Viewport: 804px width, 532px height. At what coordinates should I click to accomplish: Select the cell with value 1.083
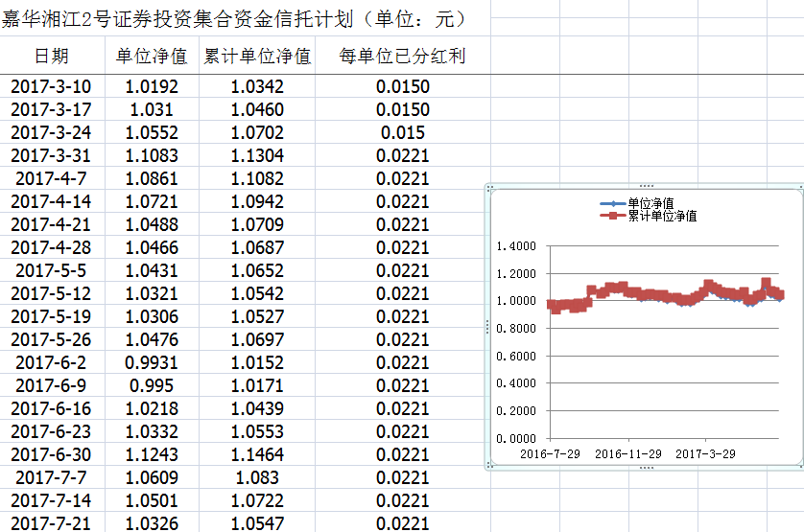[x=257, y=478]
